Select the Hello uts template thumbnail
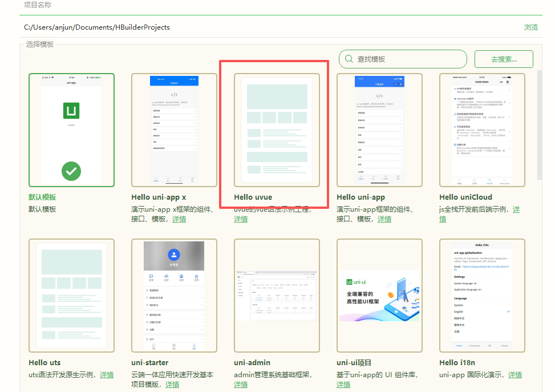 tap(71, 295)
